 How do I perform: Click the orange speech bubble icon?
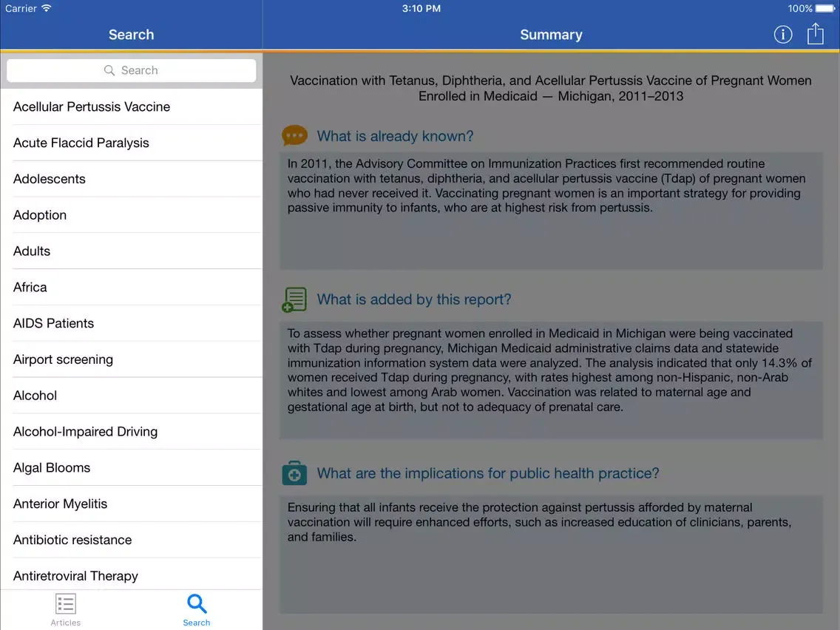(x=294, y=135)
